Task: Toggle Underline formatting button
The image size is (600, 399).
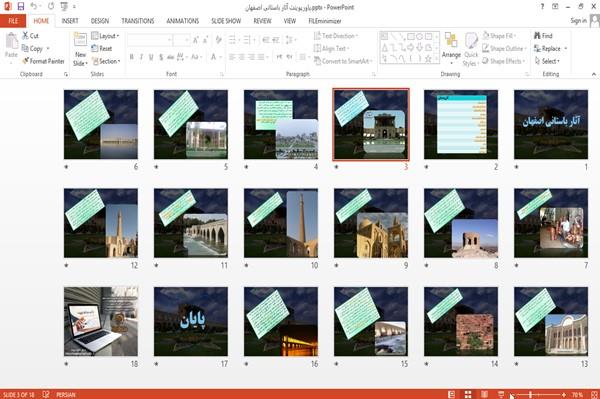Action: [x=151, y=57]
